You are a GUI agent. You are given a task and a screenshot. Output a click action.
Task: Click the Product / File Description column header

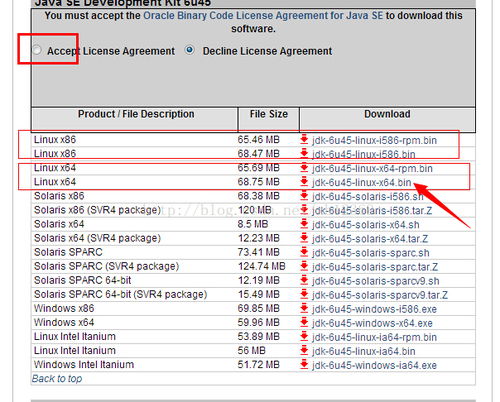pyautogui.click(x=136, y=114)
